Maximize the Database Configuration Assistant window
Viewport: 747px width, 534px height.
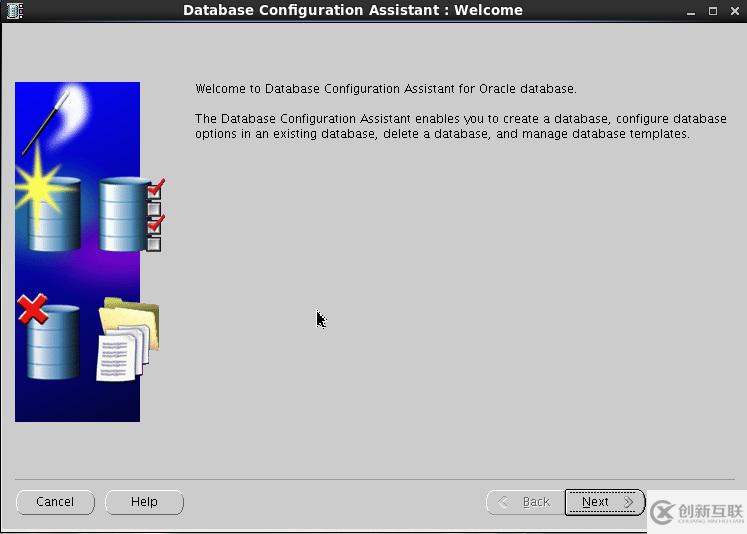pos(712,11)
